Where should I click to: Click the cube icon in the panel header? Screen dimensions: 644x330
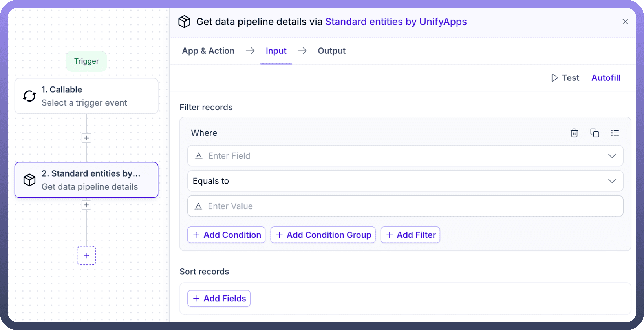184,22
